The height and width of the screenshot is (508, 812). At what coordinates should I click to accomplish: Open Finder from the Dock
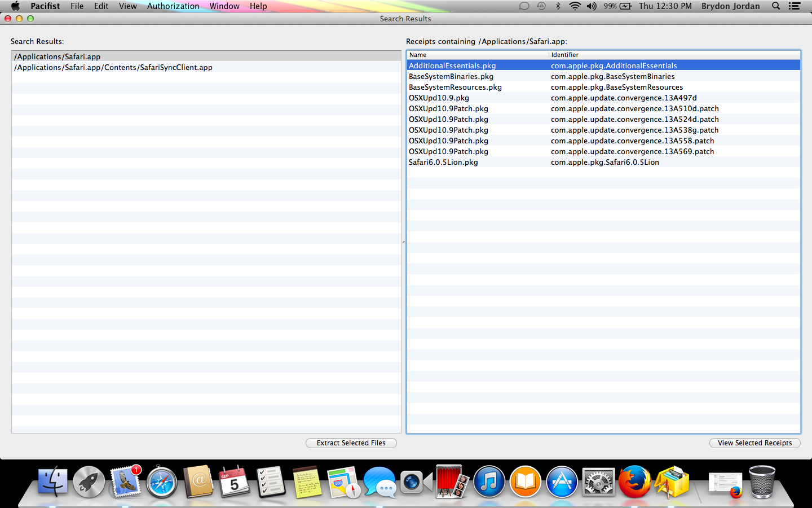[53, 483]
